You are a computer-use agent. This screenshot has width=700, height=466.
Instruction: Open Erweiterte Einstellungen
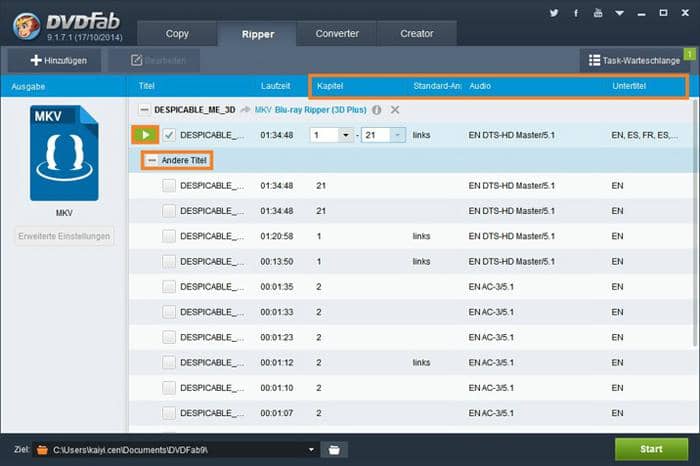(x=64, y=236)
